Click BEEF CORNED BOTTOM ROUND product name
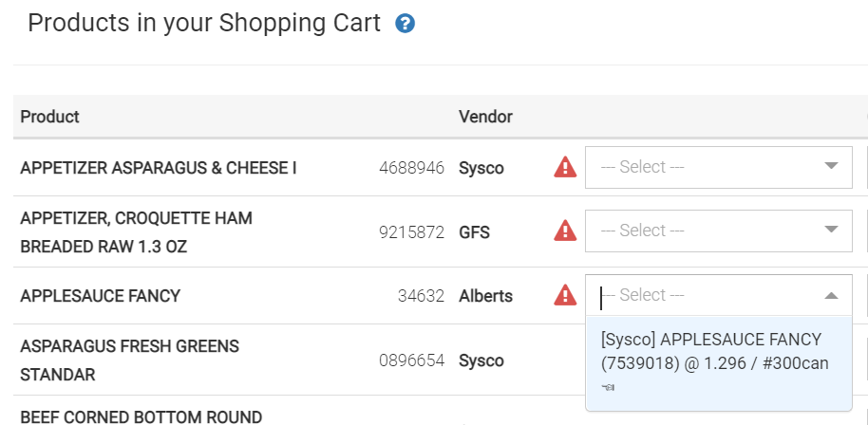The width and height of the screenshot is (868, 425). [141, 416]
